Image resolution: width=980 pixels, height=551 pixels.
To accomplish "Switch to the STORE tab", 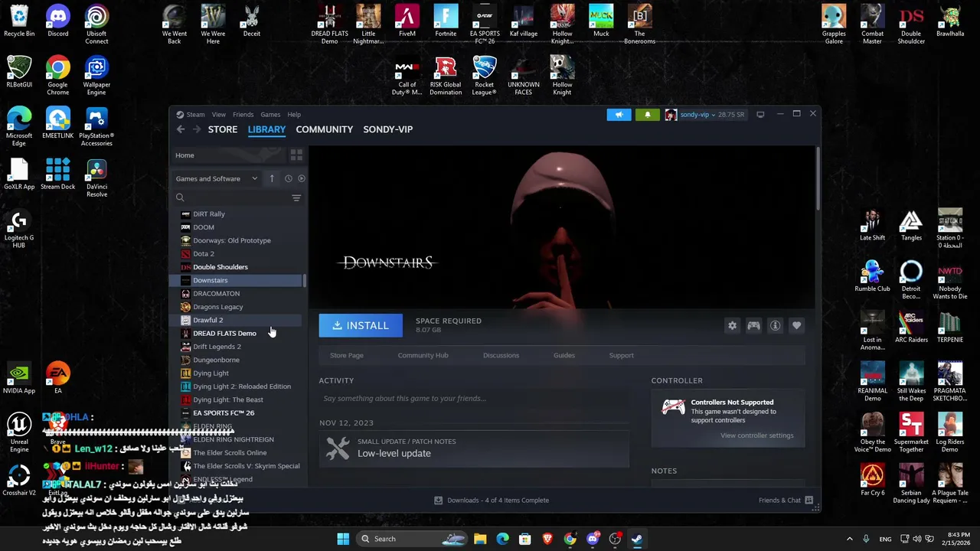I will pyautogui.click(x=223, y=129).
